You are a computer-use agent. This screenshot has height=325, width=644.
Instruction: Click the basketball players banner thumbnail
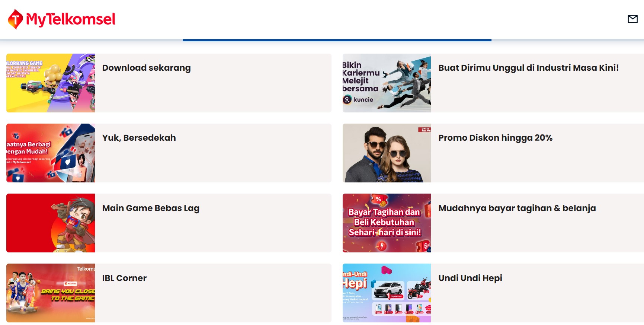tap(51, 293)
